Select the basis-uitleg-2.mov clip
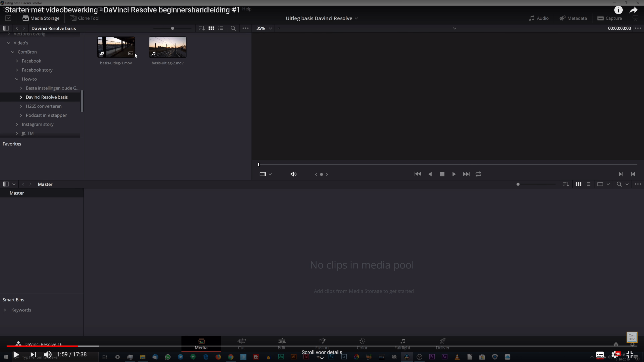The image size is (644, 362). 167,47
